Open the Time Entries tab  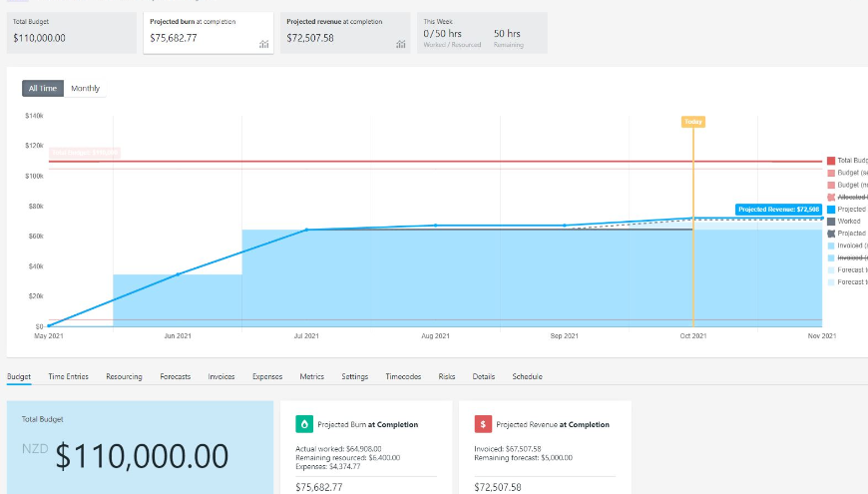pyautogui.click(x=69, y=376)
